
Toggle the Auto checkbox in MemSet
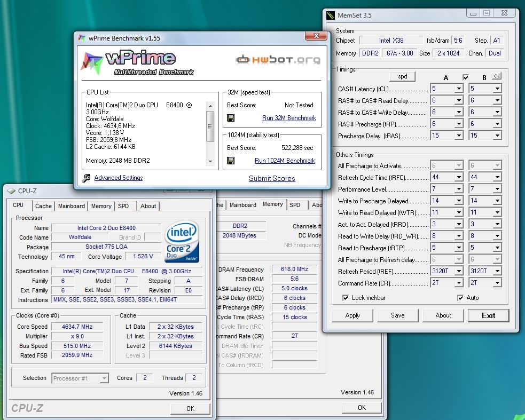pos(460,297)
